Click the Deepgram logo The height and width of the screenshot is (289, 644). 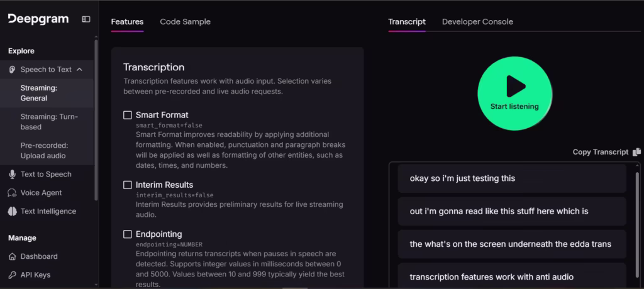(x=38, y=19)
